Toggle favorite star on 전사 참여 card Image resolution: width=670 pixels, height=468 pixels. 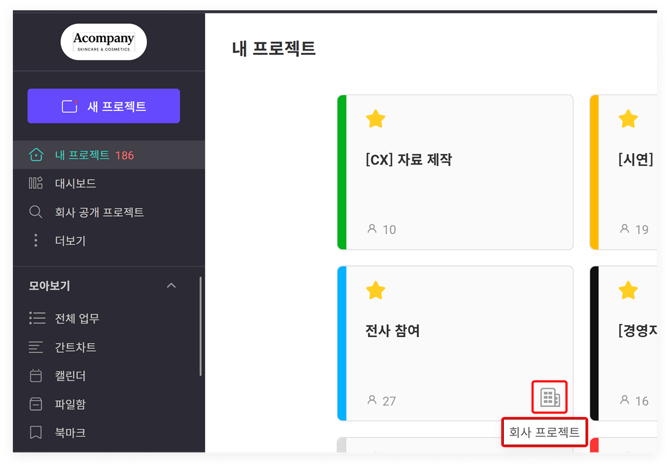click(376, 290)
